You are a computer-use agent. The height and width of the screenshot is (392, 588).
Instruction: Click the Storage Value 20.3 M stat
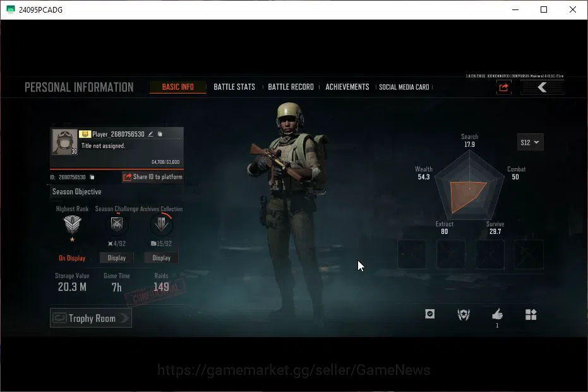(x=72, y=283)
